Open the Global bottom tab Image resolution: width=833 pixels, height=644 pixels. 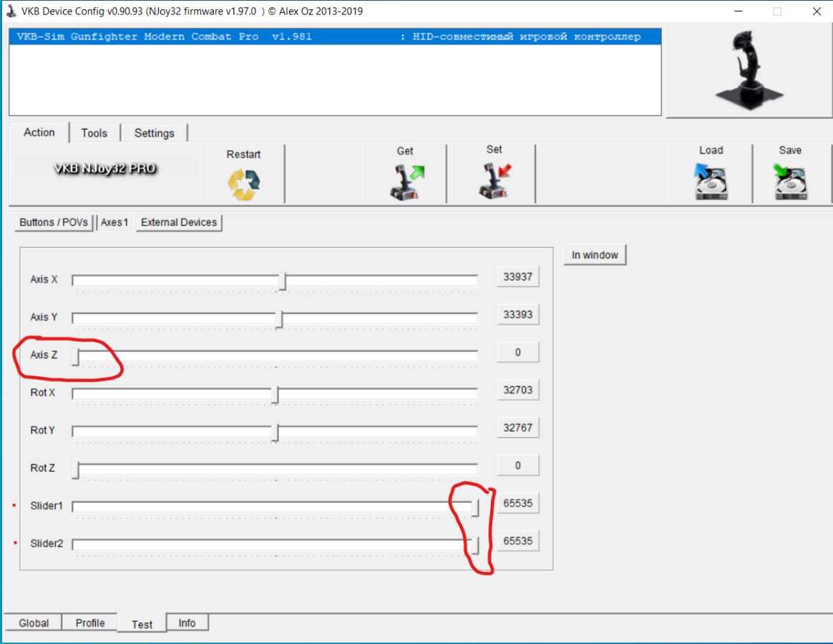click(x=34, y=623)
